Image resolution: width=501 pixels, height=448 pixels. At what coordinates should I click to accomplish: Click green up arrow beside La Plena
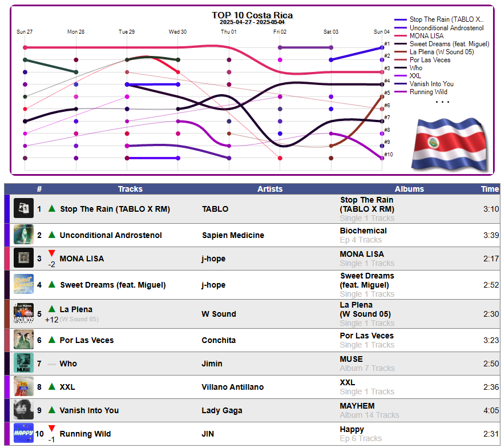[x=52, y=309]
